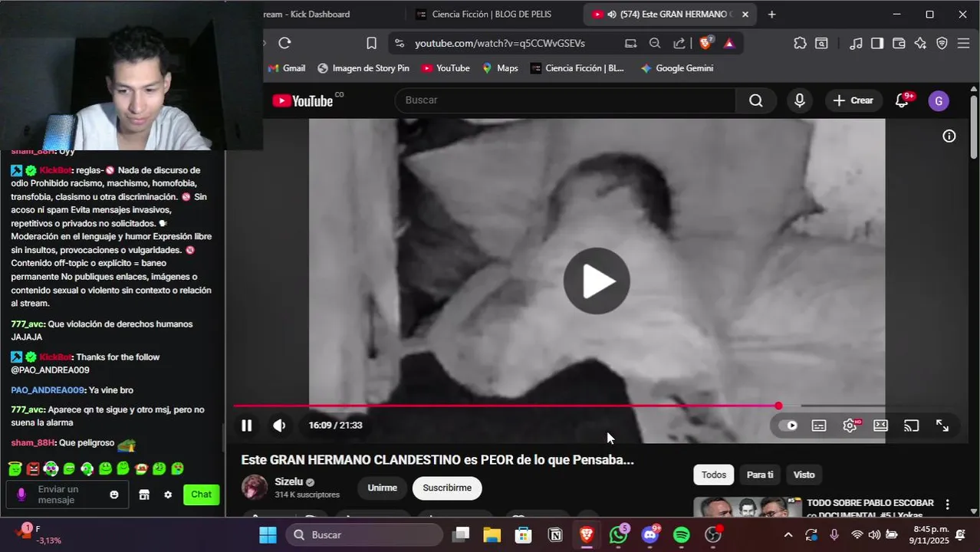Click the Crear button
Image resolution: width=980 pixels, height=552 pixels.
853,100
